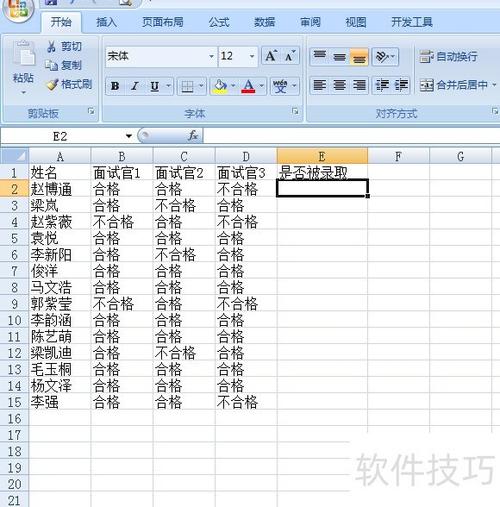Click the phonetic guide wén icon
500x507 pixels.
(x=280, y=86)
